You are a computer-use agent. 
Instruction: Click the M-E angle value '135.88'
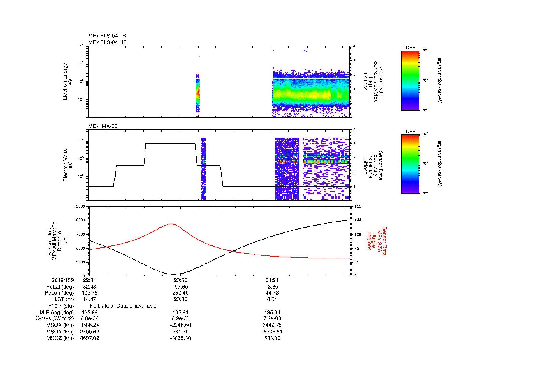89,312
